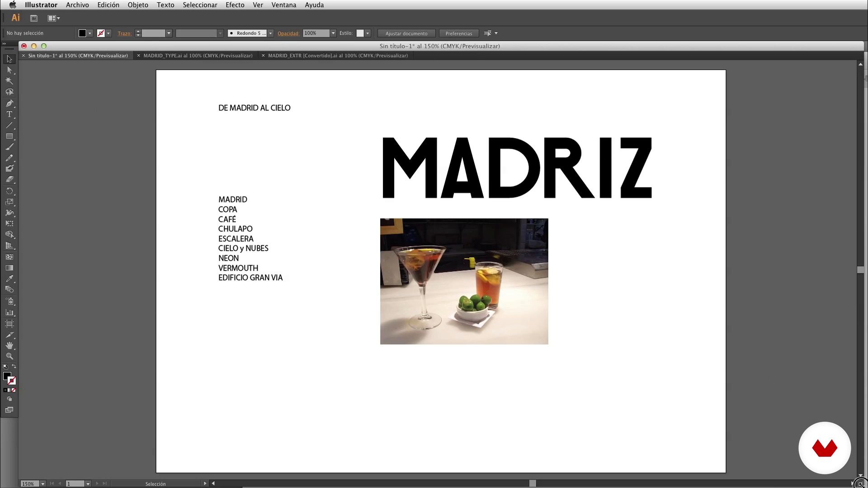This screenshot has height=488, width=868.
Task: Open stroke color dropdown arrow
Action: [108, 33]
